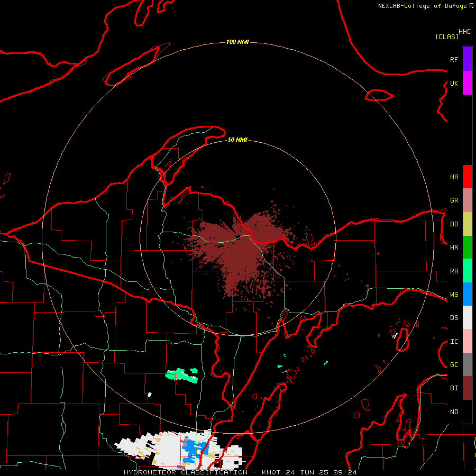This screenshot has height=476, width=476.
Task: Click the RA legend label
Action: click(454, 271)
